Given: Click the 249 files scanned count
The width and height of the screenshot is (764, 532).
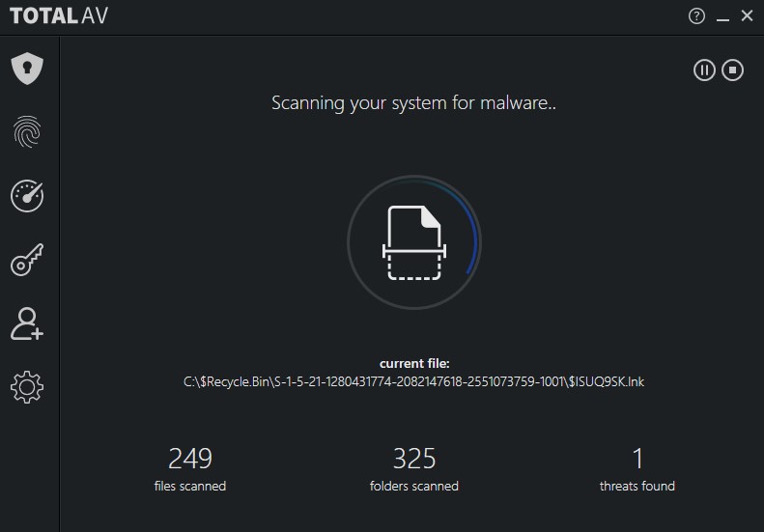Looking at the screenshot, I should pyautogui.click(x=190, y=459).
